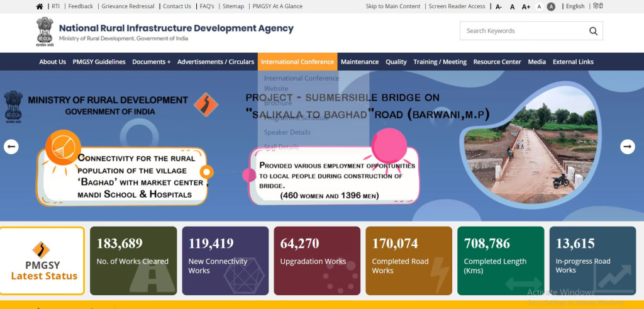
Task: Click the search magnifier icon
Action: coord(593,31)
